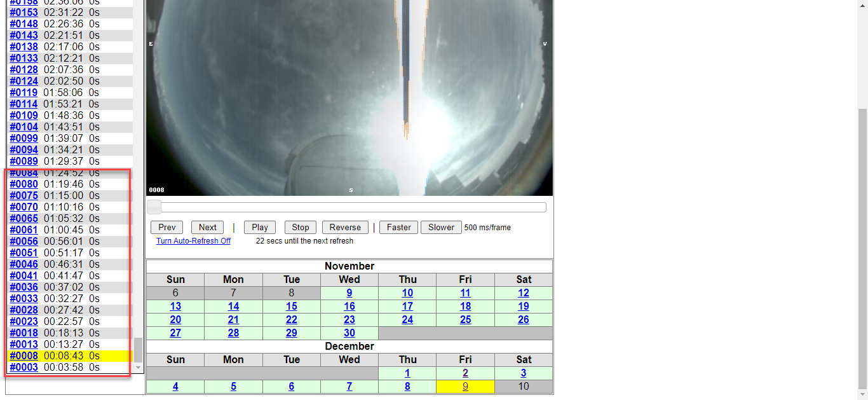
Task: View November 23 in the calendar
Action: 349,319
